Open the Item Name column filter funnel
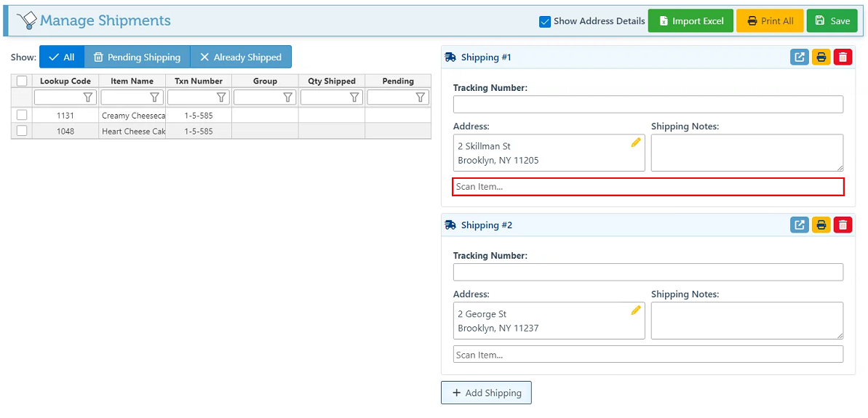This screenshot has height=418, width=868. pos(154,97)
